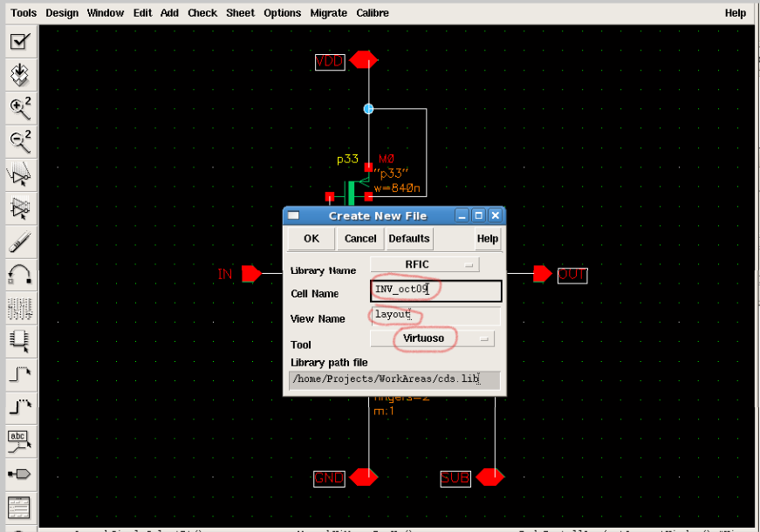Open the Calibre menu

pos(373,13)
